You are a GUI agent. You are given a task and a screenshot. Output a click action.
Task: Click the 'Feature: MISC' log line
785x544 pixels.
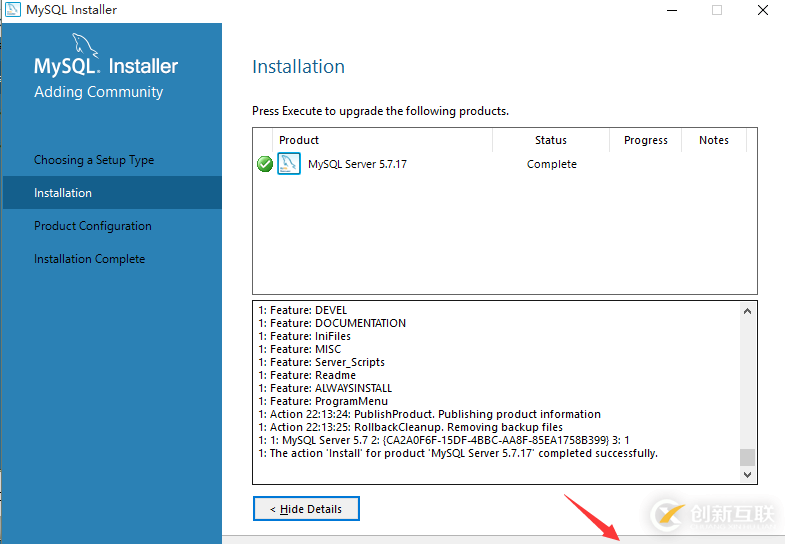[x=299, y=349]
